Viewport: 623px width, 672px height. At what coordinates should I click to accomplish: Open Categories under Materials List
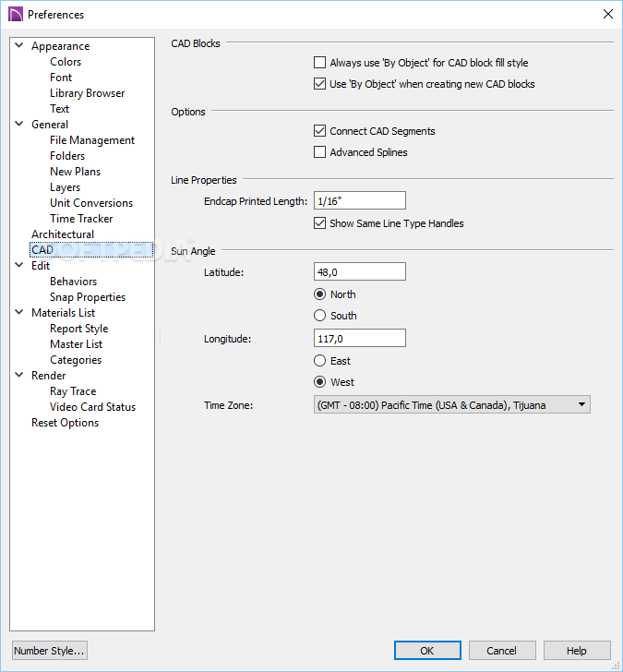76,360
